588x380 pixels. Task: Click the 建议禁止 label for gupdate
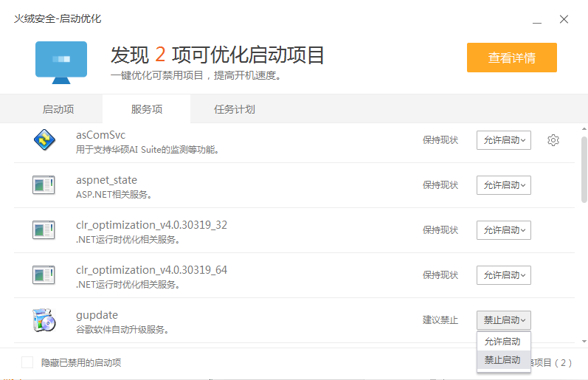440,320
